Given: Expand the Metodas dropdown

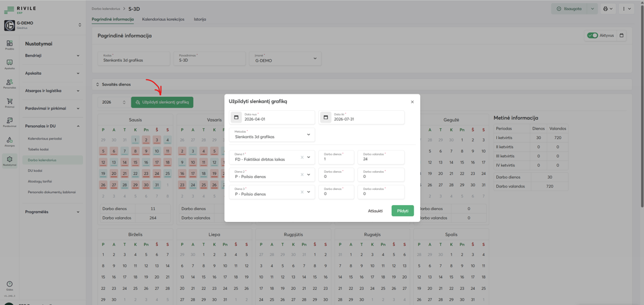Looking at the screenshot, I should [x=308, y=135].
